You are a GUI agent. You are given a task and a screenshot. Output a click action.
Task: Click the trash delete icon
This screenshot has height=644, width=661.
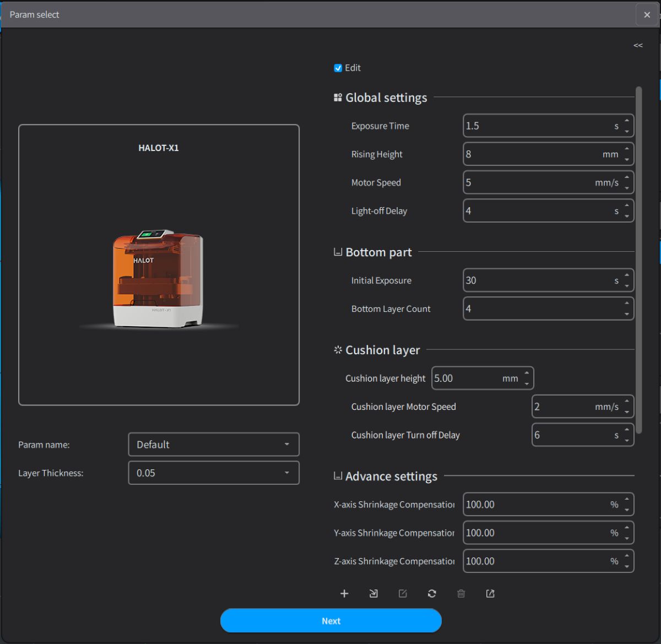[461, 593]
